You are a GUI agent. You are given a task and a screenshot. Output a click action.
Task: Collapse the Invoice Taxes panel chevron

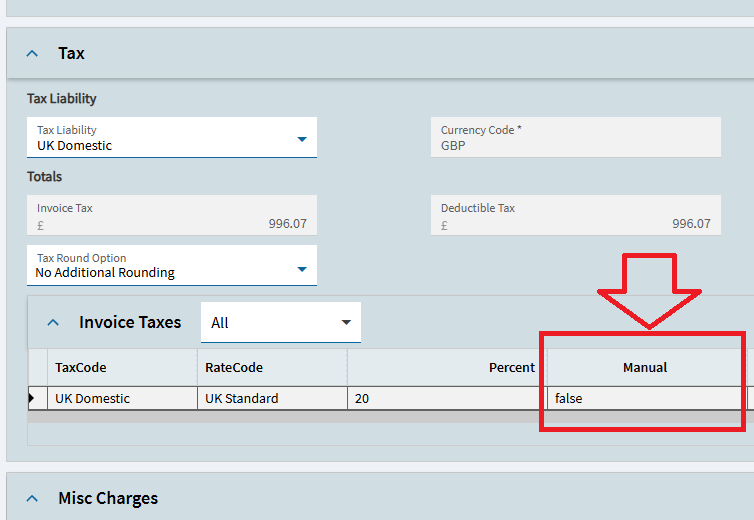(53, 322)
